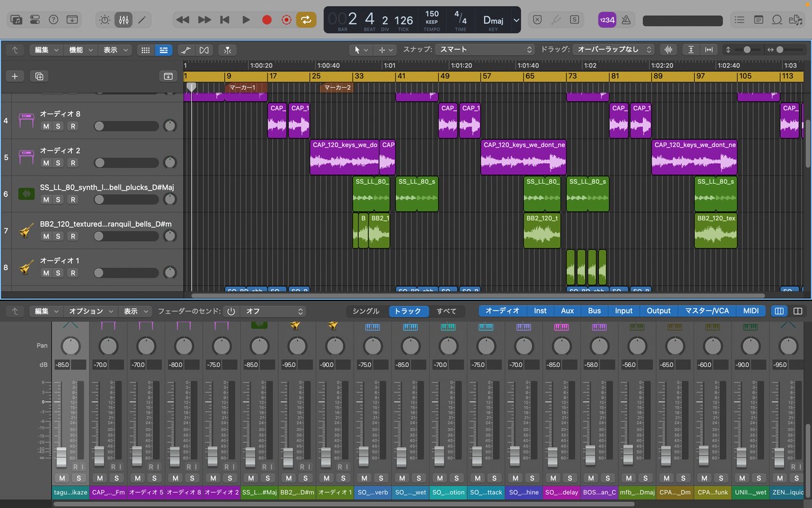Filter mixer by Output channel strips

[x=659, y=311]
